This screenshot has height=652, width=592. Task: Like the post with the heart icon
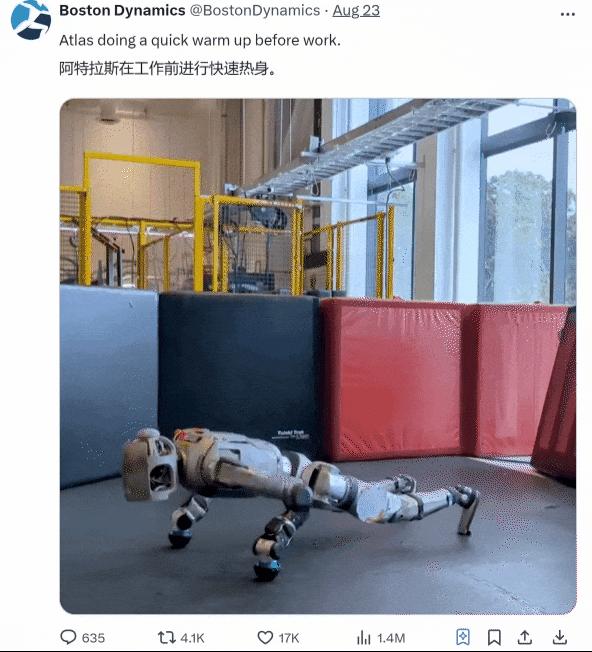click(265, 637)
